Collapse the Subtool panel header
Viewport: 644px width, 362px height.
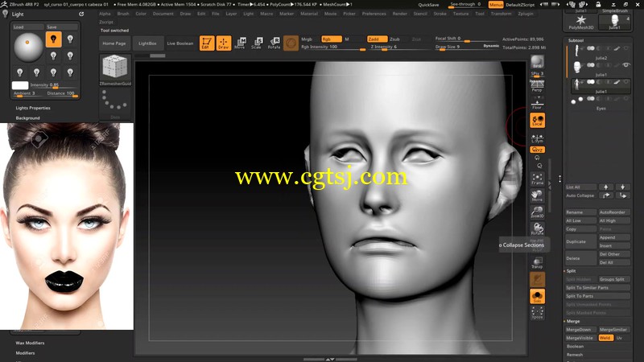pyautogui.click(x=576, y=40)
